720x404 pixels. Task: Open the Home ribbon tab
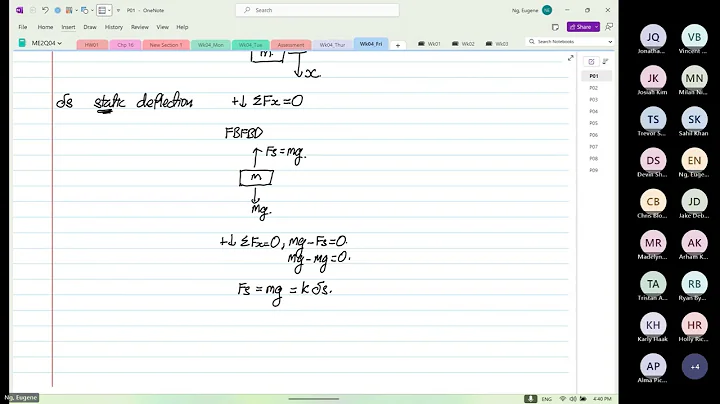pos(45,27)
